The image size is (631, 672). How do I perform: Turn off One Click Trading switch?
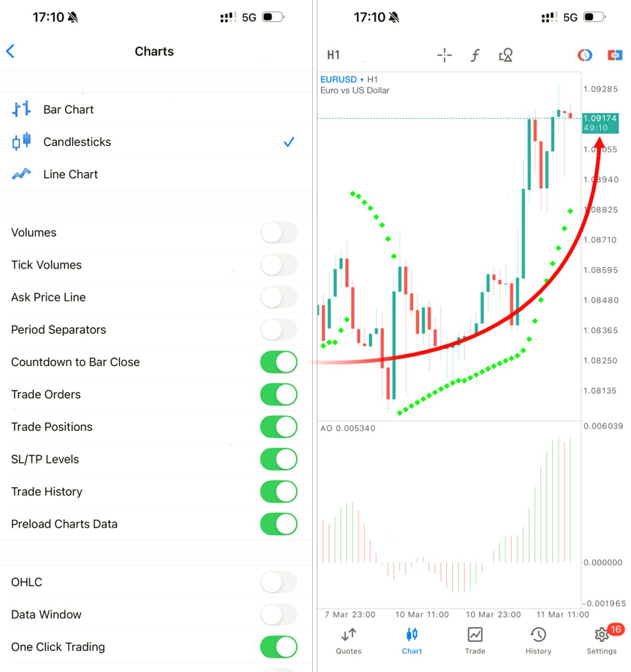point(279,647)
